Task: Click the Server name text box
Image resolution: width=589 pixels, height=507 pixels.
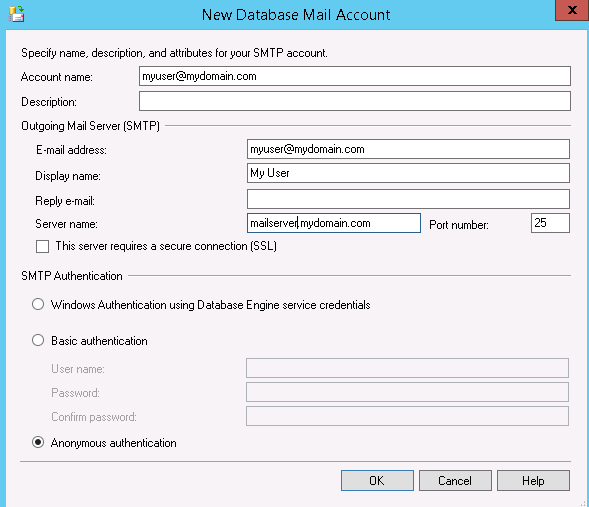Action: click(x=334, y=223)
